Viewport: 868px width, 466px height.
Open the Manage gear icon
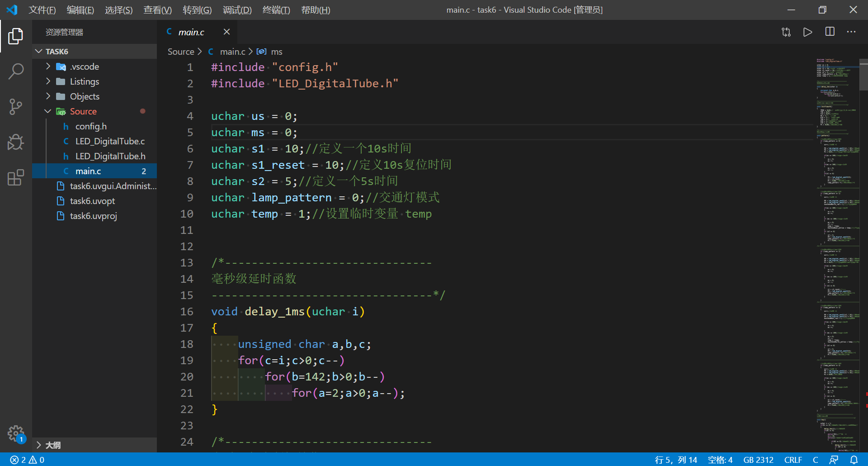tap(16, 433)
